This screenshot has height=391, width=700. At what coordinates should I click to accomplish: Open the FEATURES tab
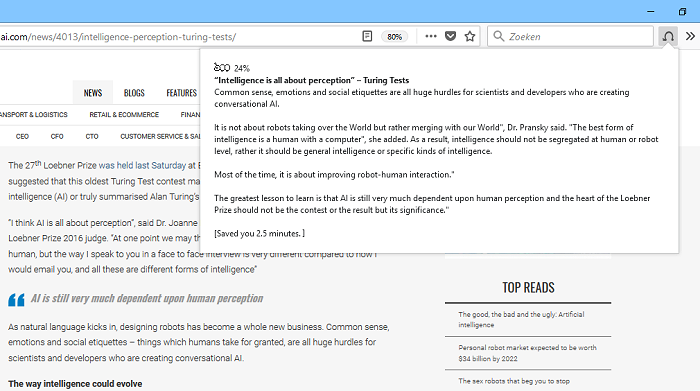182,93
